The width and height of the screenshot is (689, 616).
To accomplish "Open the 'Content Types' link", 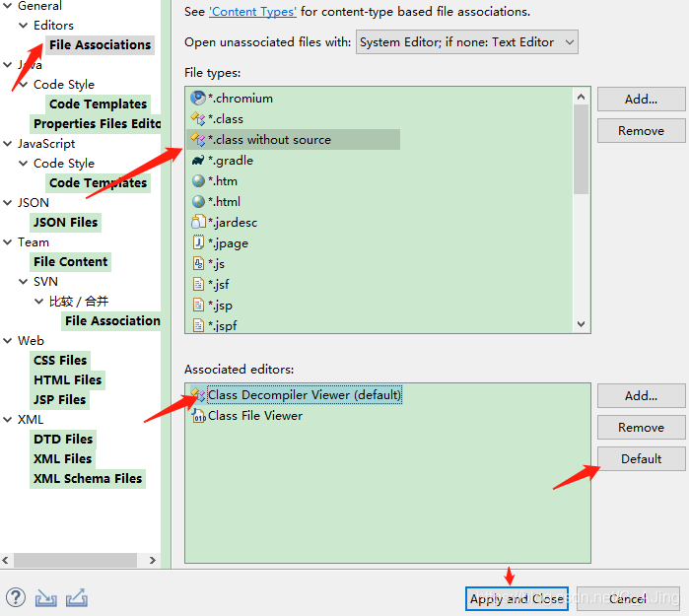I will [x=252, y=12].
